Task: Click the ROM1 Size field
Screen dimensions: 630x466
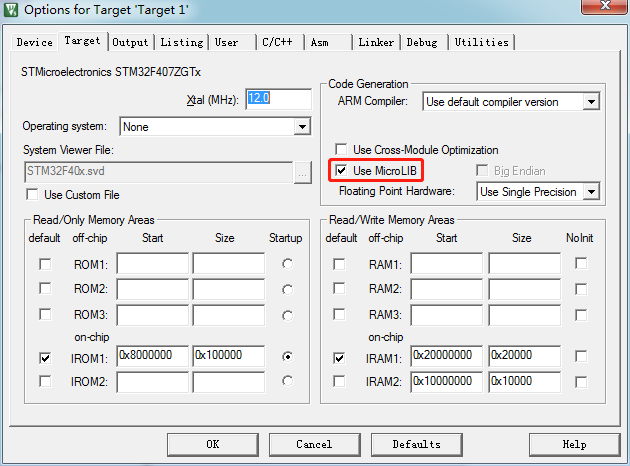Action: coord(229,264)
